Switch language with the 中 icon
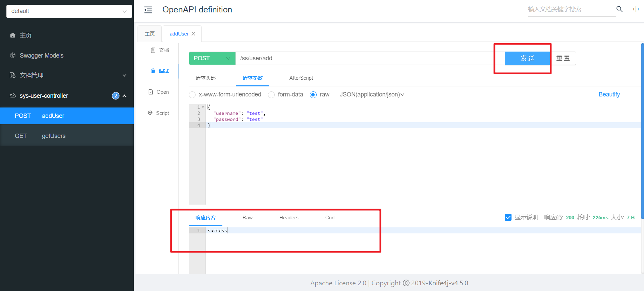644x291 pixels. click(636, 9)
